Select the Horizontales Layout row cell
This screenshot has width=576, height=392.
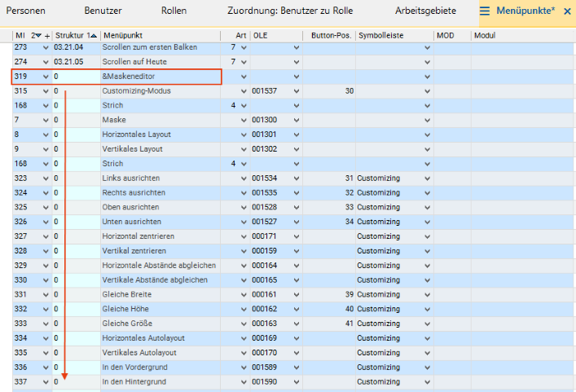click(x=159, y=134)
